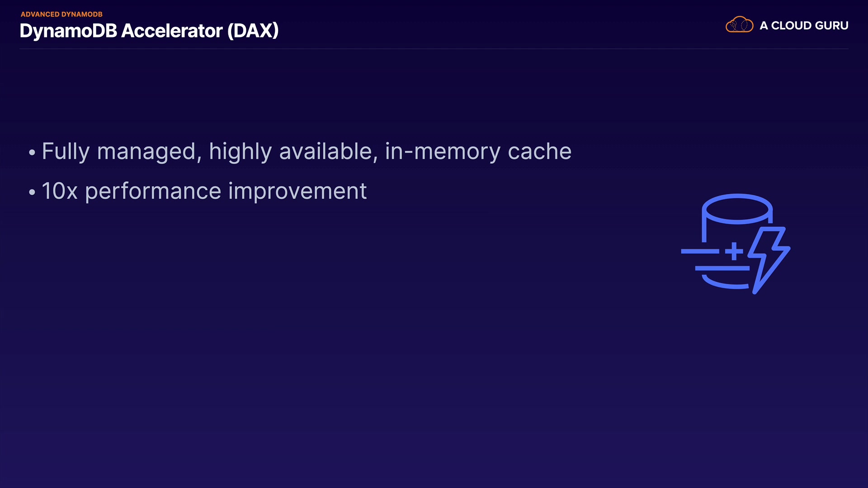Click bullet dot before '10x performance'
868x488 pixels.
32,192
